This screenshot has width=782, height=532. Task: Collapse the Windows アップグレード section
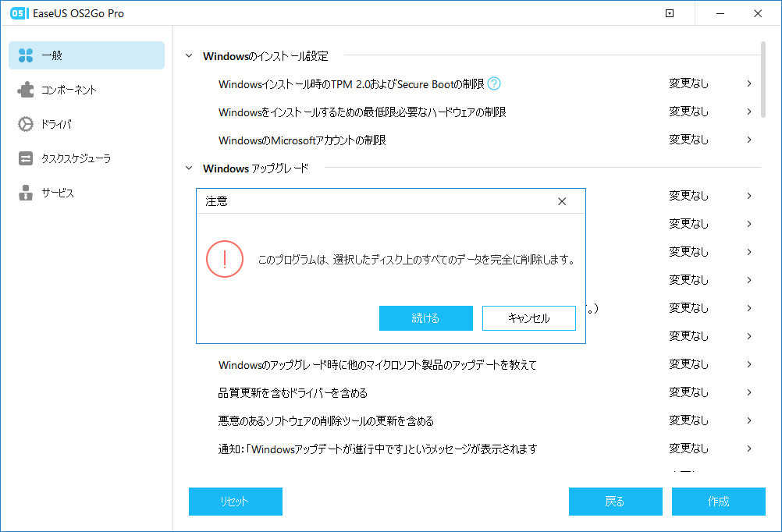pos(188,168)
